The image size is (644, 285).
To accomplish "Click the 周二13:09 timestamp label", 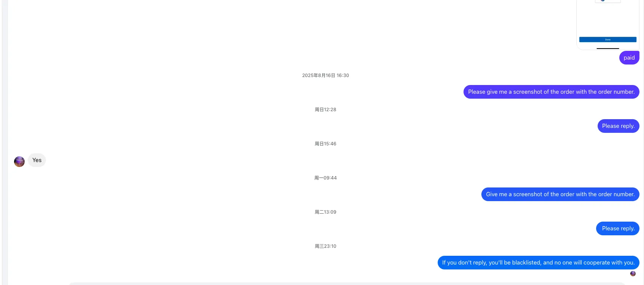I will tap(326, 212).
